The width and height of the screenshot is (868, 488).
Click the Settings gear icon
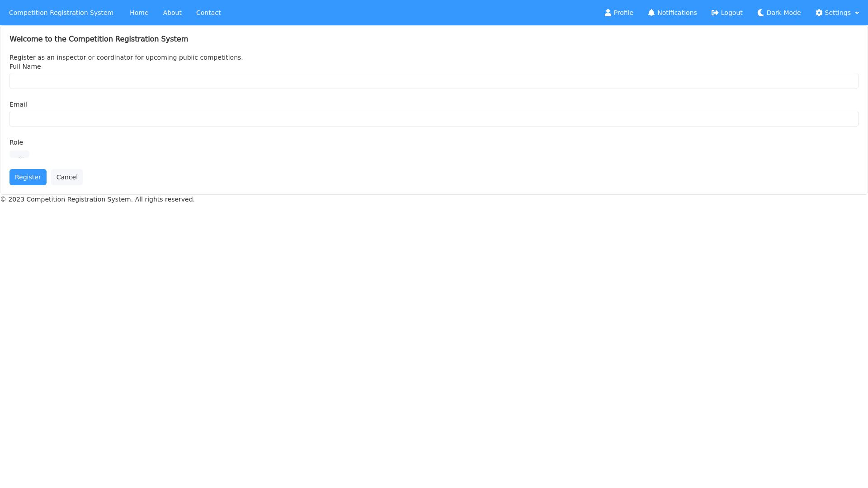point(819,13)
